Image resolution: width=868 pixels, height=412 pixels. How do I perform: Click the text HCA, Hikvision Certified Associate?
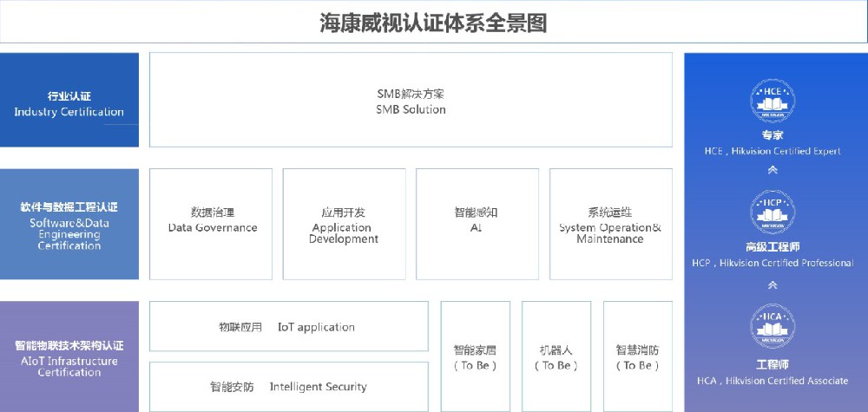(x=773, y=381)
